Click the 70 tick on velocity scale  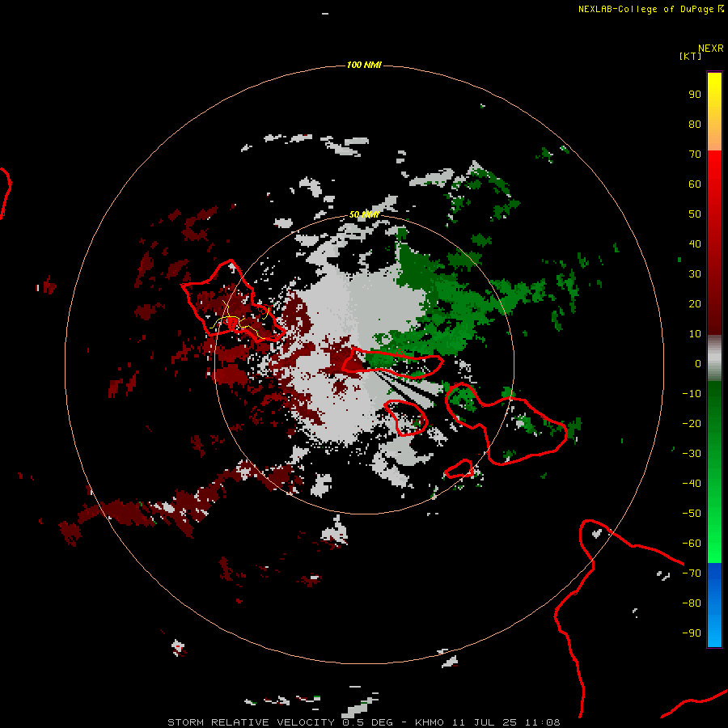(695, 154)
